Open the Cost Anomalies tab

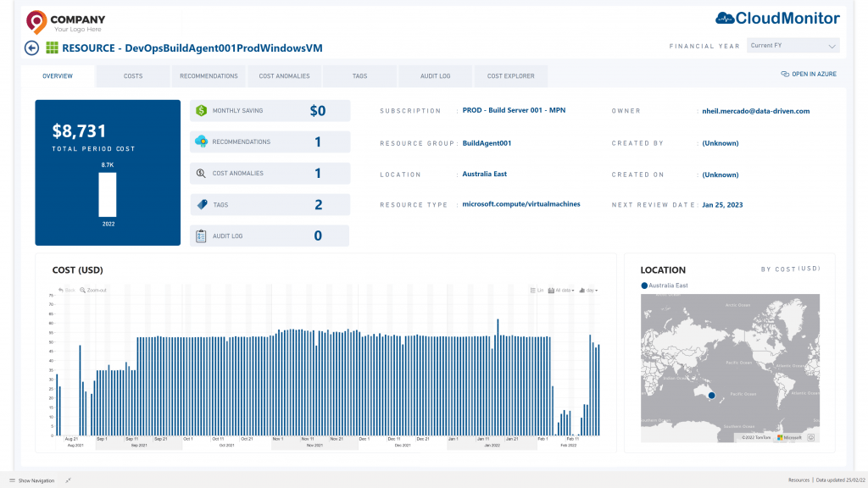point(285,76)
